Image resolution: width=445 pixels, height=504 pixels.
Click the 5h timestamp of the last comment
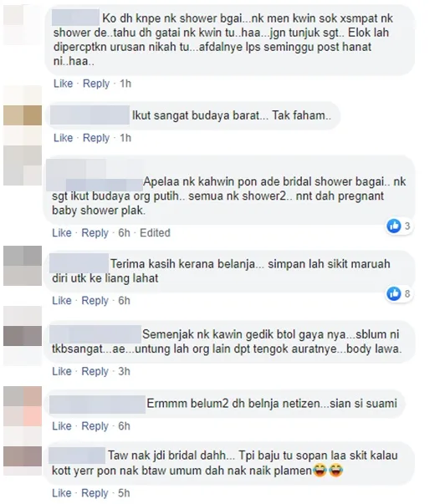click(x=124, y=493)
